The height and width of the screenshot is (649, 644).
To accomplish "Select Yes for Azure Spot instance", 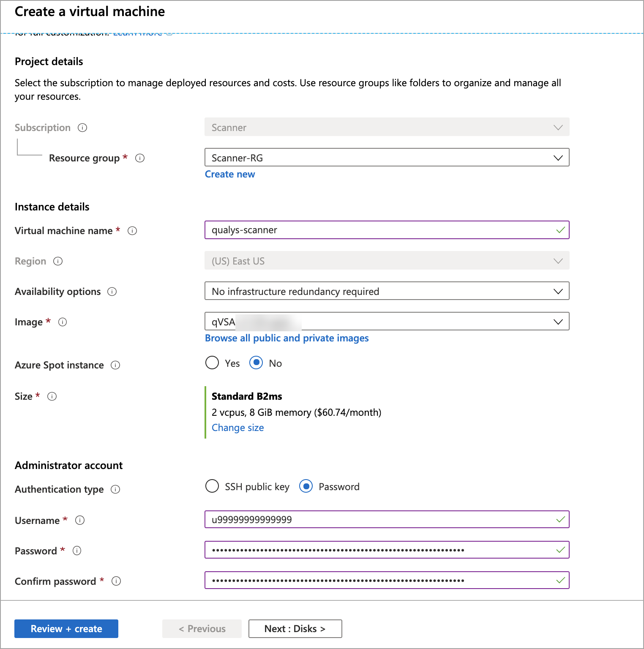I will point(212,363).
